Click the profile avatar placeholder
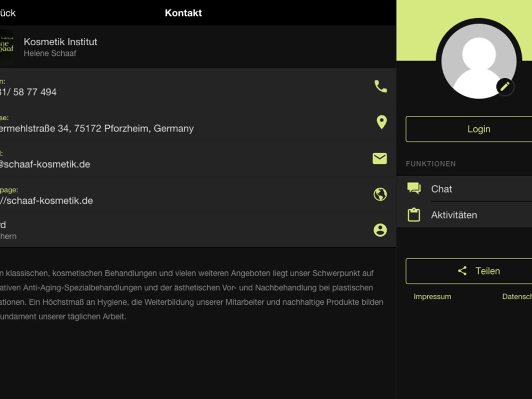 [x=479, y=61]
